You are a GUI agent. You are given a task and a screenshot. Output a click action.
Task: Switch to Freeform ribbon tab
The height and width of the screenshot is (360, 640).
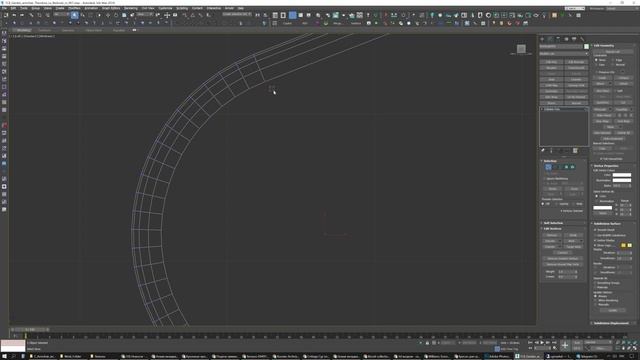pyautogui.click(x=45, y=30)
